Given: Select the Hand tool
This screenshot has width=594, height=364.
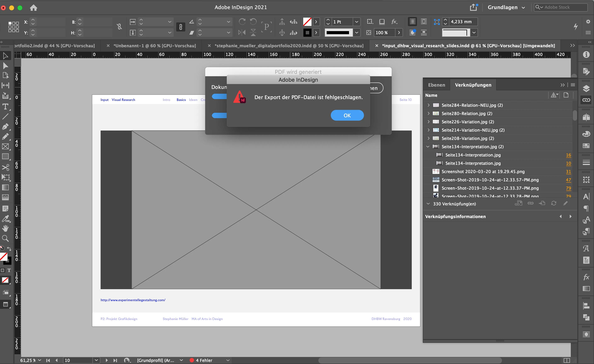Looking at the screenshot, I should (5, 228).
